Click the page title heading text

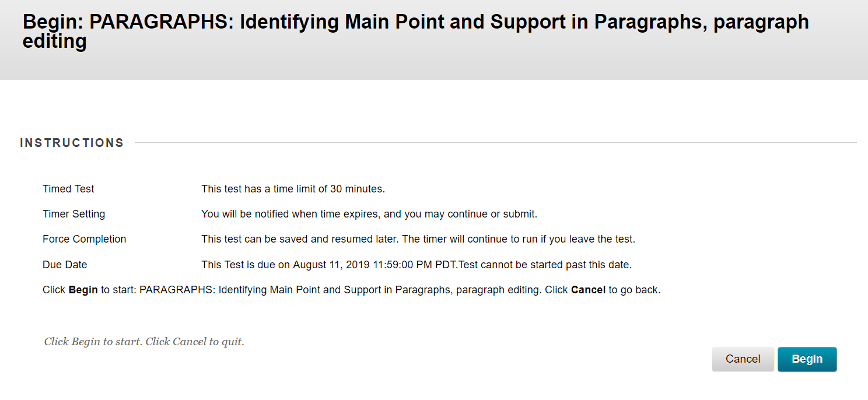click(416, 31)
